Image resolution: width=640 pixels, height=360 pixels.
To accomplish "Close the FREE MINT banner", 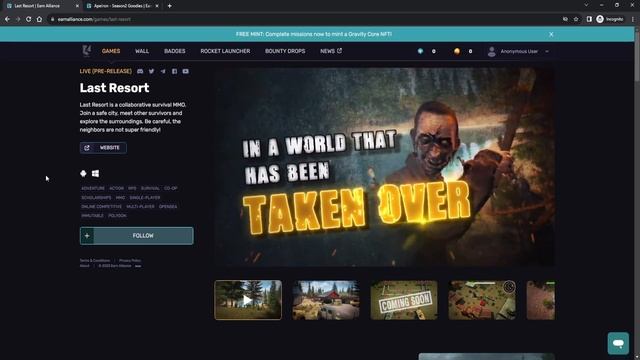I will 551,34.
